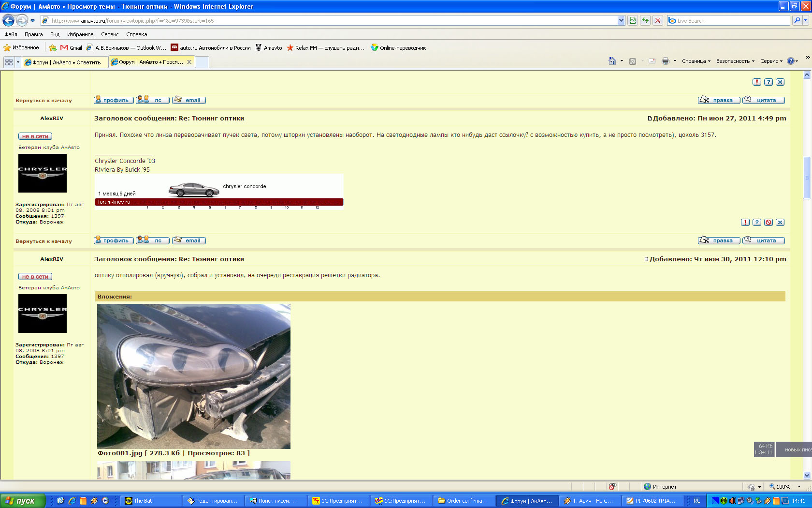Click the Вернуться к началу link
The height and width of the screenshot is (508, 812).
click(43, 241)
